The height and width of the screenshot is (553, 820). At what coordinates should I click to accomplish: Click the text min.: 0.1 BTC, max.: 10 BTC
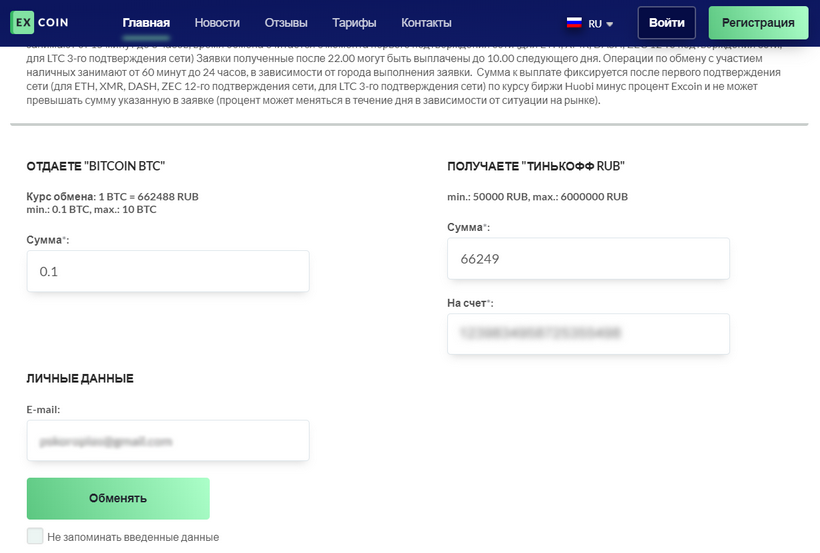click(x=92, y=209)
